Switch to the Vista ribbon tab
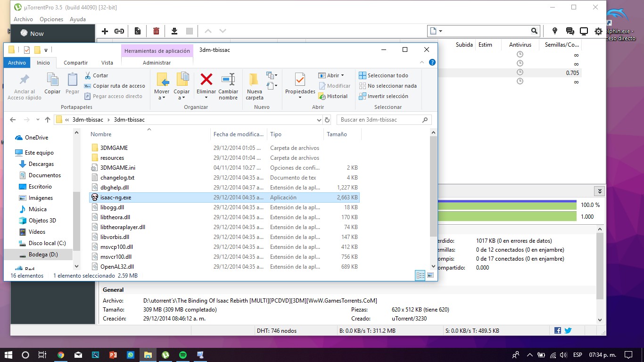The height and width of the screenshot is (362, 644). (x=107, y=63)
